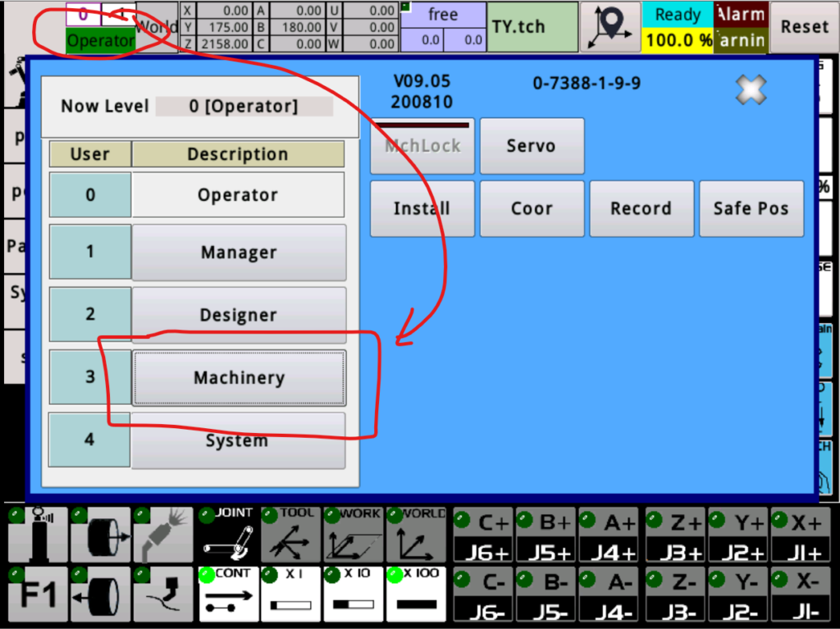Select the TOOL coordinate mode icon

click(x=290, y=534)
